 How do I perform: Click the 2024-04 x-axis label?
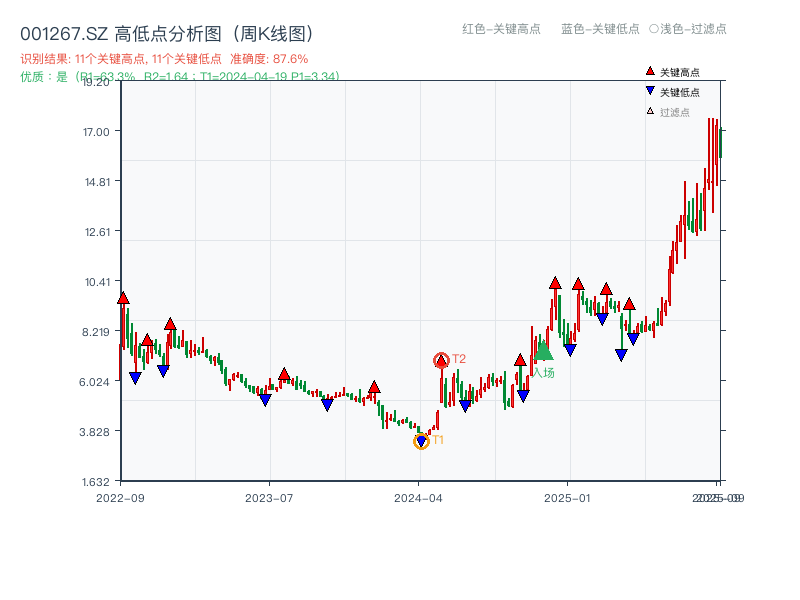click(x=418, y=498)
